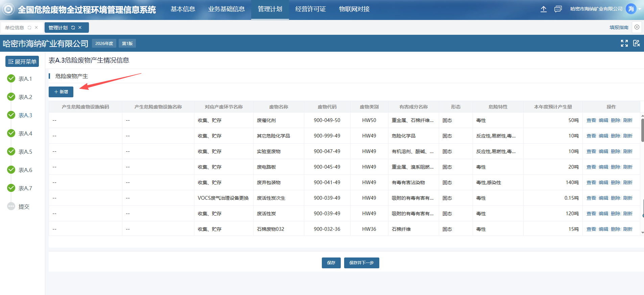Click the circled X icon beside 填报指南
This screenshot has height=295, width=644.
click(x=637, y=27)
